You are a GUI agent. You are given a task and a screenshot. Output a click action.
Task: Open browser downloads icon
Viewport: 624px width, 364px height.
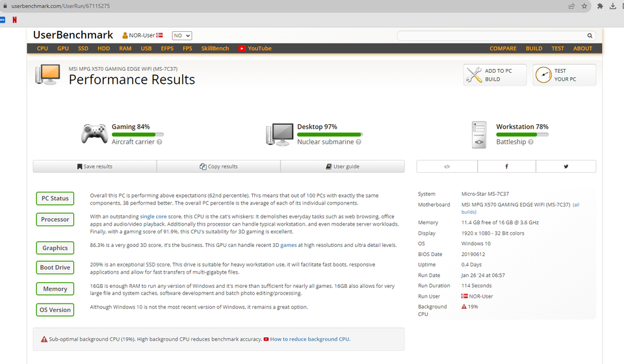(613, 6)
